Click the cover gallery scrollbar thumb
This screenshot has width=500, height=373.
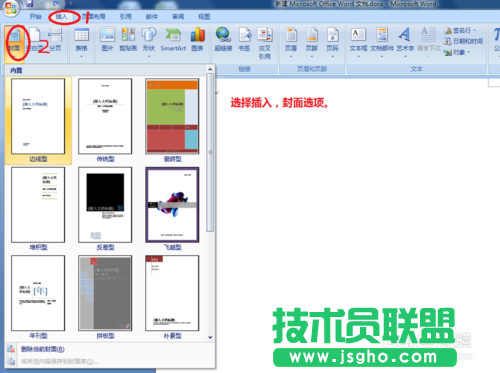click(x=210, y=152)
